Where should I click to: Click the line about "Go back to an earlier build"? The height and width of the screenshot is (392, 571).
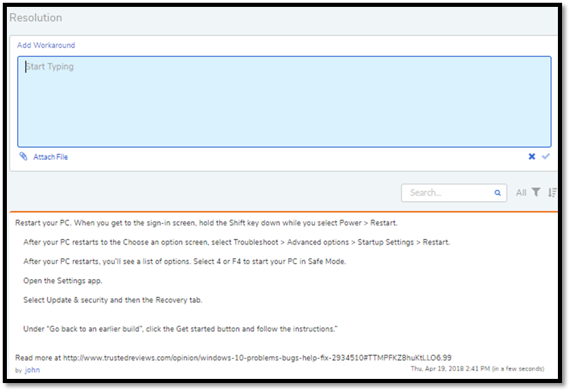point(180,329)
